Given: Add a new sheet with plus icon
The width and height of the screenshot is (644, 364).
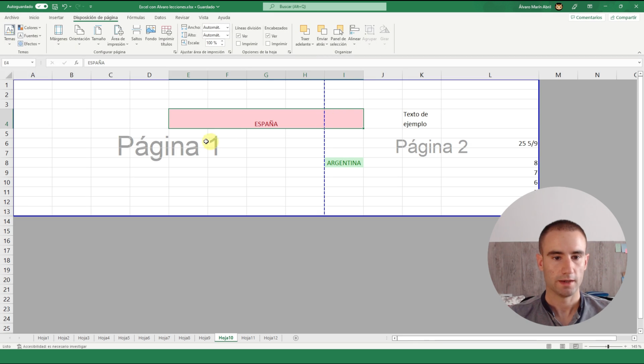Looking at the screenshot, I should click(296, 338).
